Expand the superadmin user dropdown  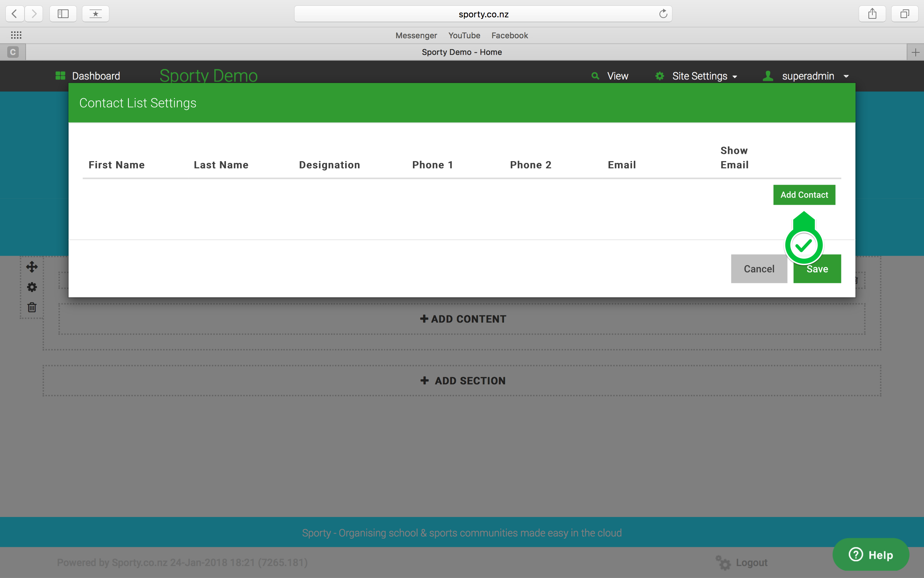815,76
